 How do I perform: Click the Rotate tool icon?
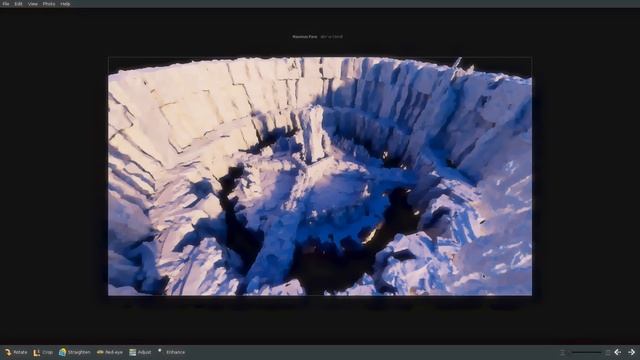click(x=7, y=352)
